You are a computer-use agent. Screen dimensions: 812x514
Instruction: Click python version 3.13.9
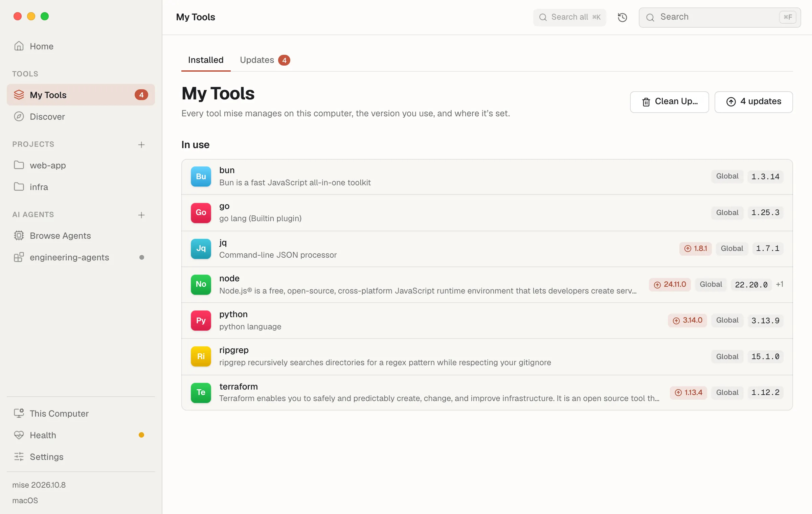click(x=765, y=321)
